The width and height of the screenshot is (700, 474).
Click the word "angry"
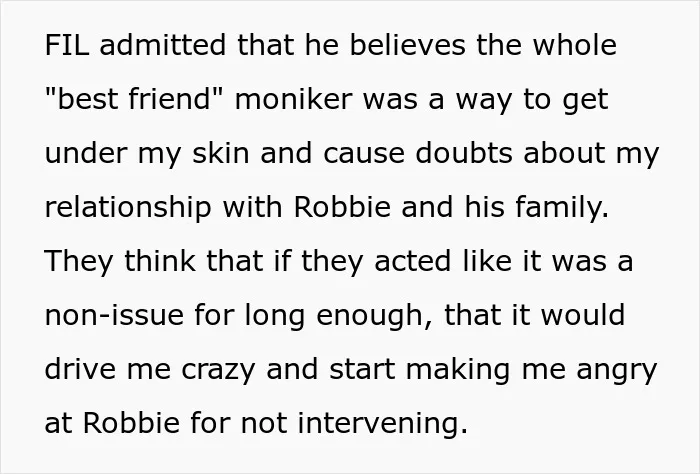coord(617,370)
